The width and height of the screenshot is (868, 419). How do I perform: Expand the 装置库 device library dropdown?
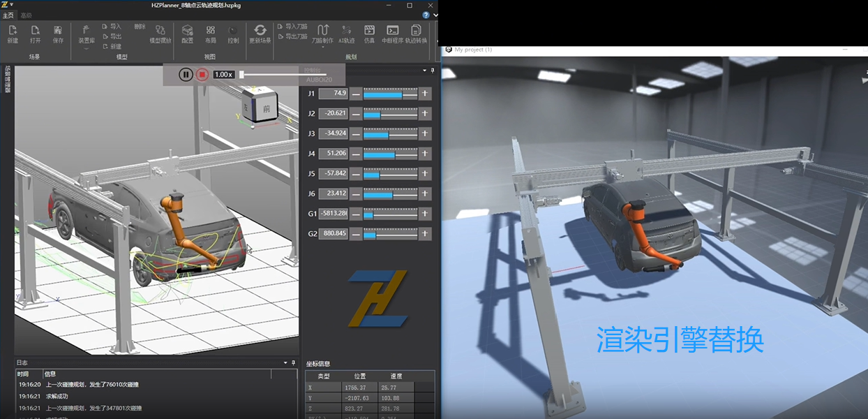pyautogui.click(x=86, y=48)
